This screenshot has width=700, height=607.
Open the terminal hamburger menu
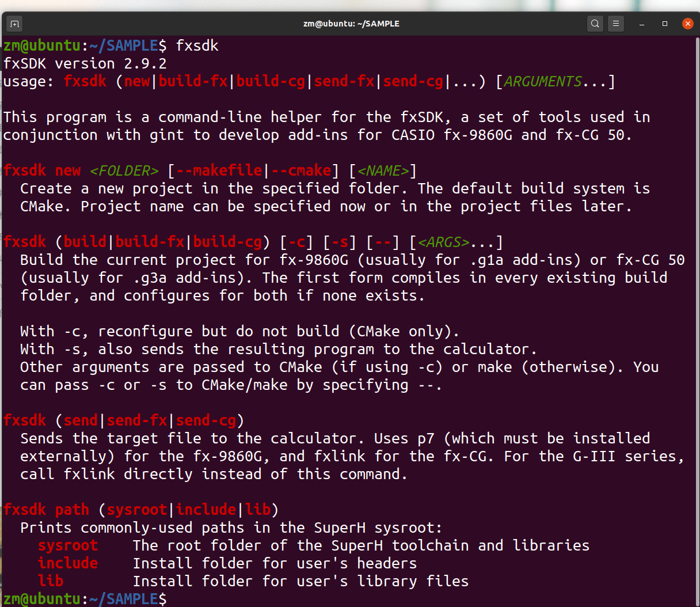click(x=616, y=24)
